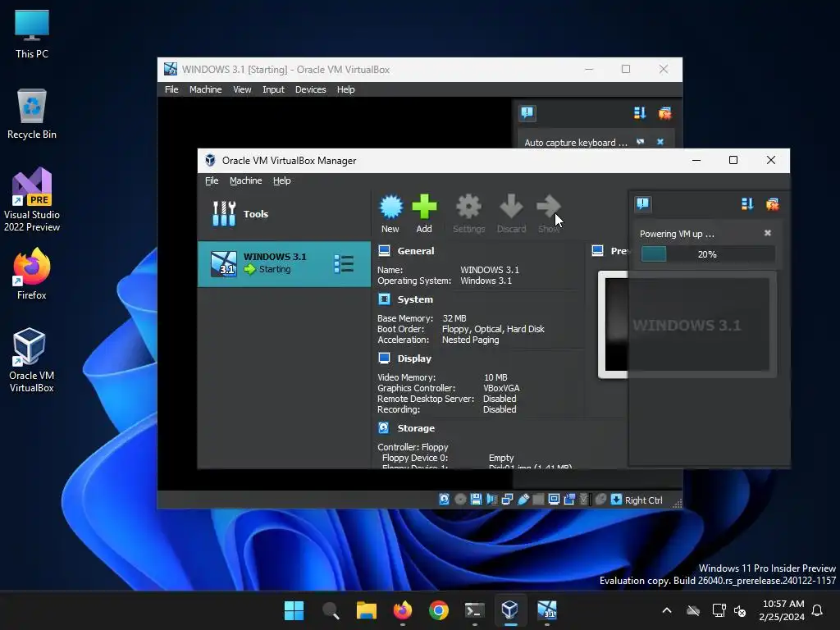Show hidden system tray icons chevron
Viewport: 840px width, 630px height.
(667, 610)
